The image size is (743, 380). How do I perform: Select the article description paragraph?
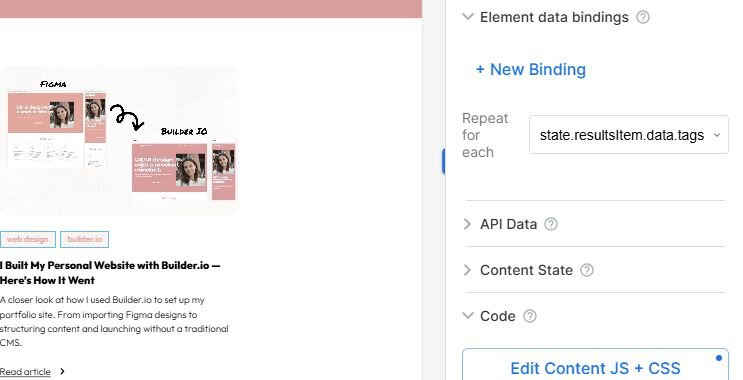[114, 321]
